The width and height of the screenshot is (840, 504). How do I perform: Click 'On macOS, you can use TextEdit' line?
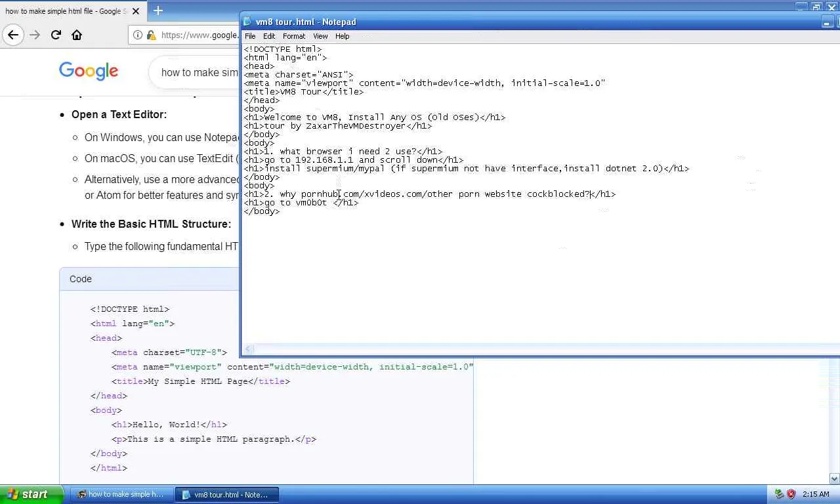[x=161, y=158]
